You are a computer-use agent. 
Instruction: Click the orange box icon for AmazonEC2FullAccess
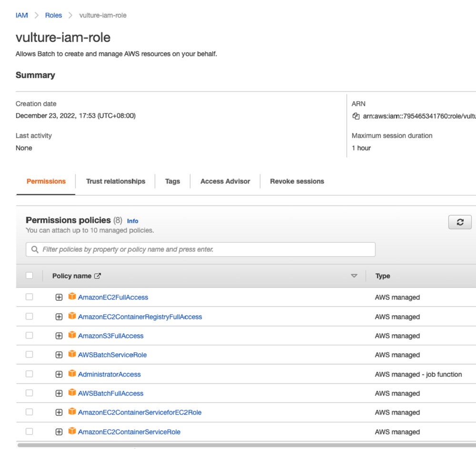coord(72,296)
